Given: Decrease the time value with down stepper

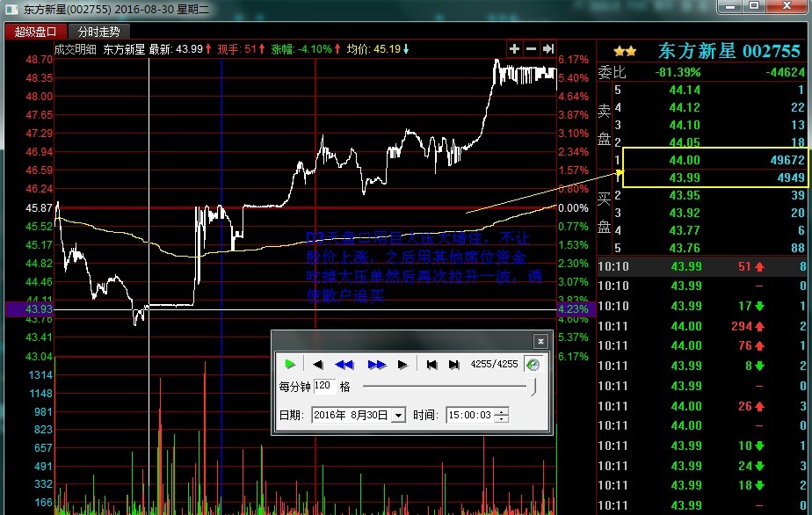Looking at the screenshot, I should pos(502,418).
